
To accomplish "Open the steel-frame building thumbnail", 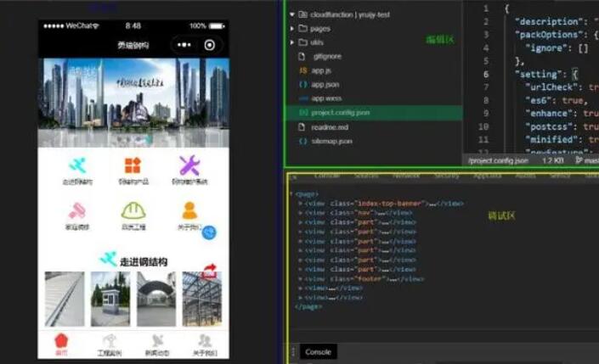I will (x=202, y=299).
